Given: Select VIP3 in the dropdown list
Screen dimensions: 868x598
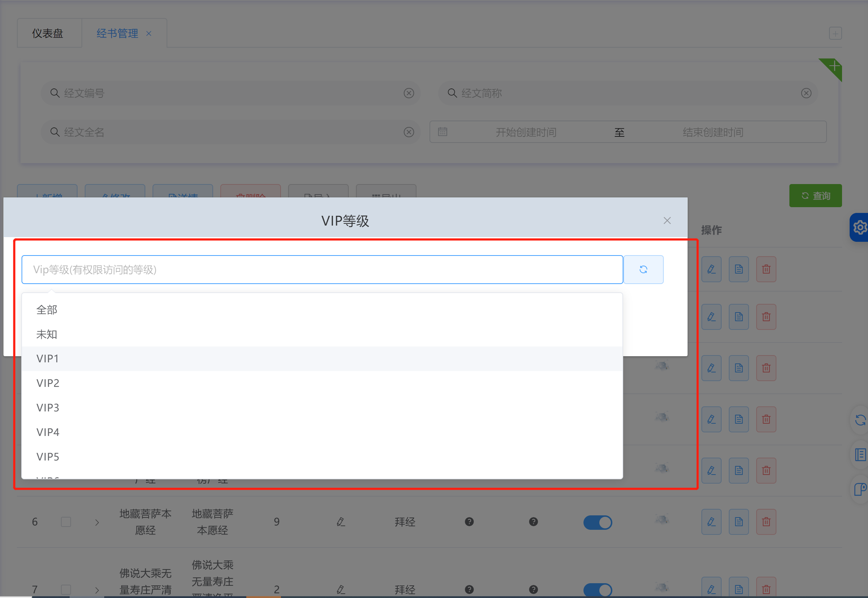Looking at the screenshot, I should (x=322, y=408).
